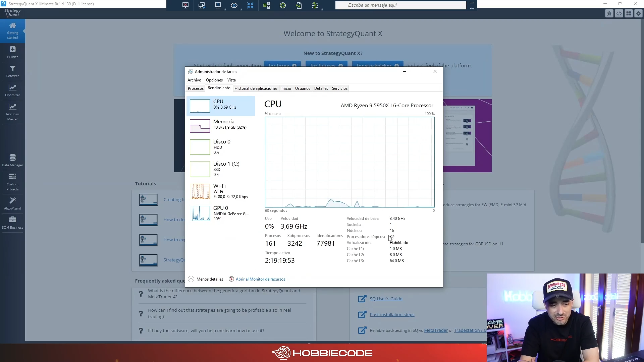Open StrategyQuant app logo top left
This screenshot has height=362, width=644.
pos(12,13)
